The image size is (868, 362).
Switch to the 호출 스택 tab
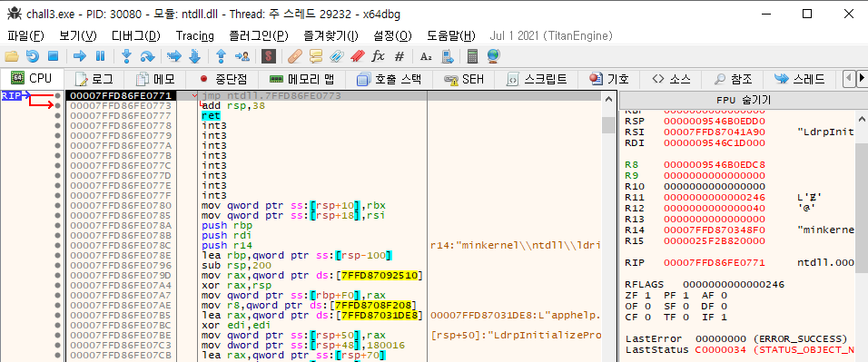[x=390, y=79]
